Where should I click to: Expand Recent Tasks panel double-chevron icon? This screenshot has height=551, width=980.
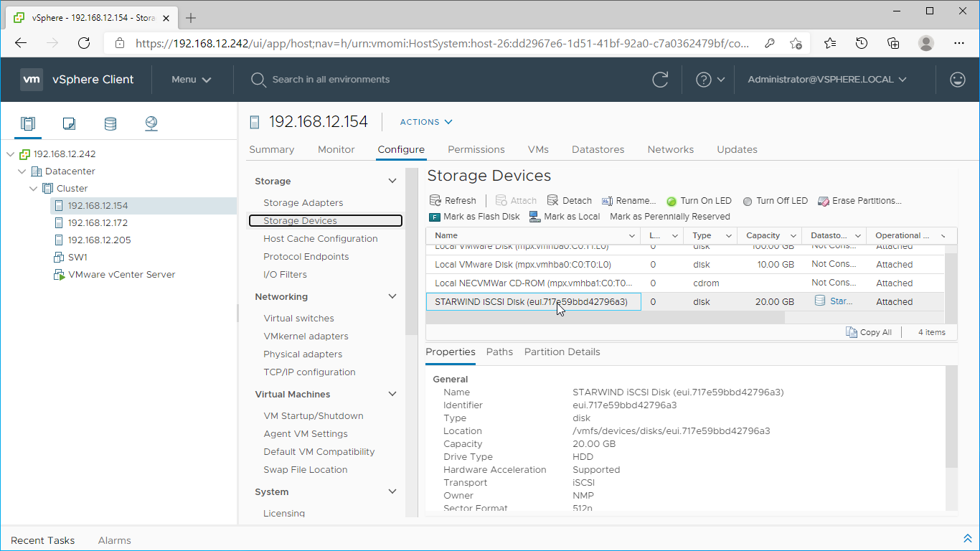click(967, 539)
